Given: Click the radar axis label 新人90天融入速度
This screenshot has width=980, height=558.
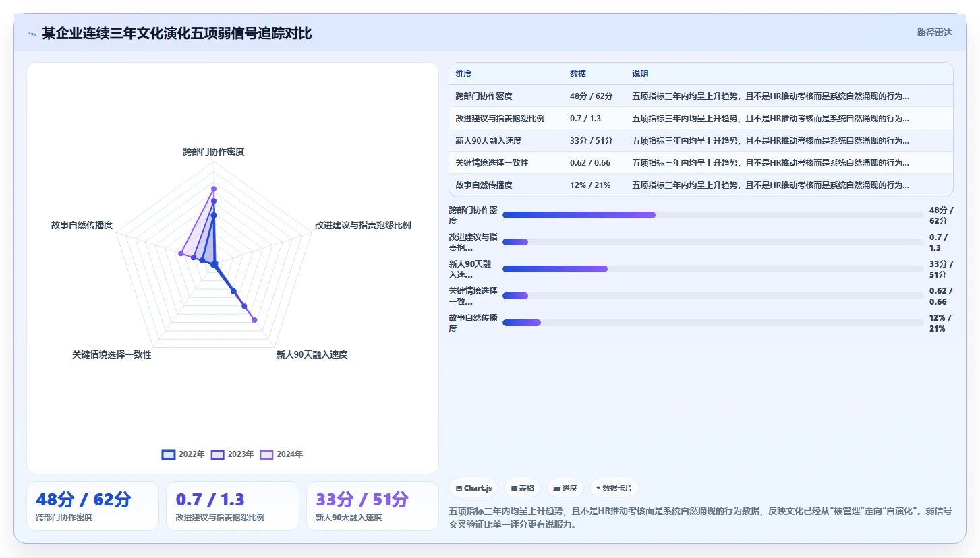Looking at the screenshot, I should coord(312,354).
